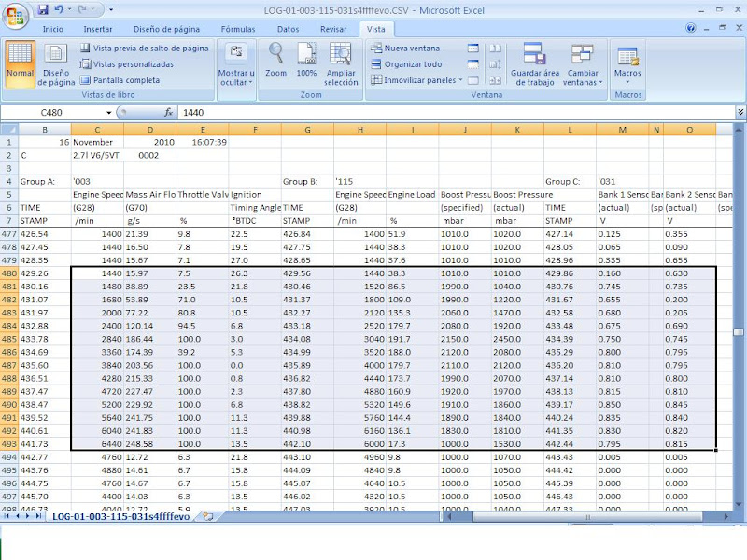Split the window with Dividir icon
This screenshot has height=560, width=747.
tap(473, 49)
